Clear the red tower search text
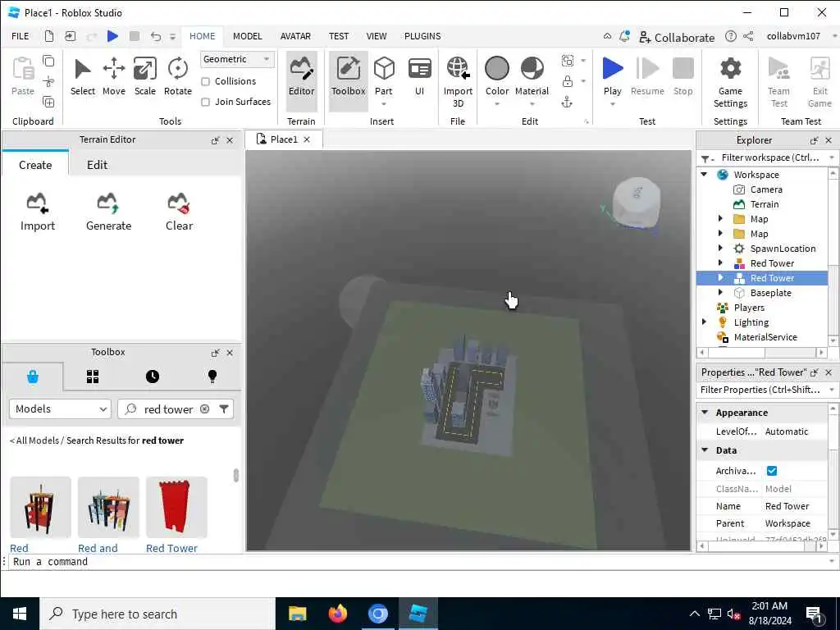The width and height of the screenshot is (840, 630). pyautogui.click(x=204, y=409)
